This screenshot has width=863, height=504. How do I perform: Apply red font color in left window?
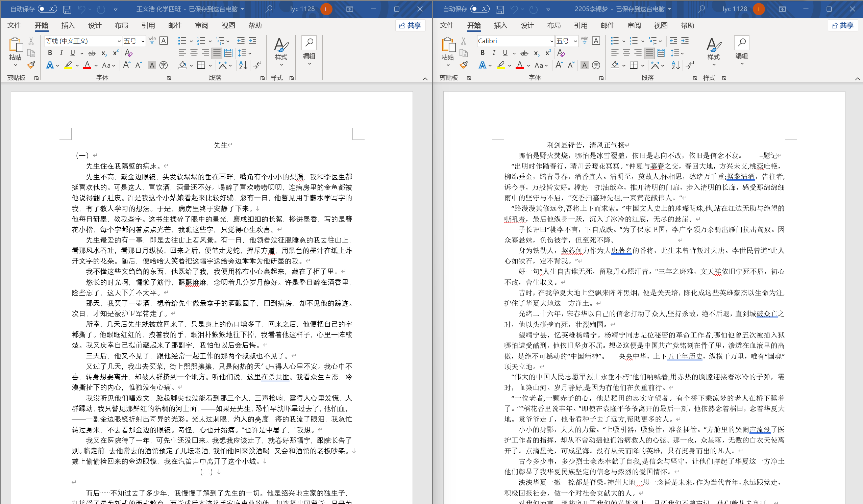coord(87,65)
